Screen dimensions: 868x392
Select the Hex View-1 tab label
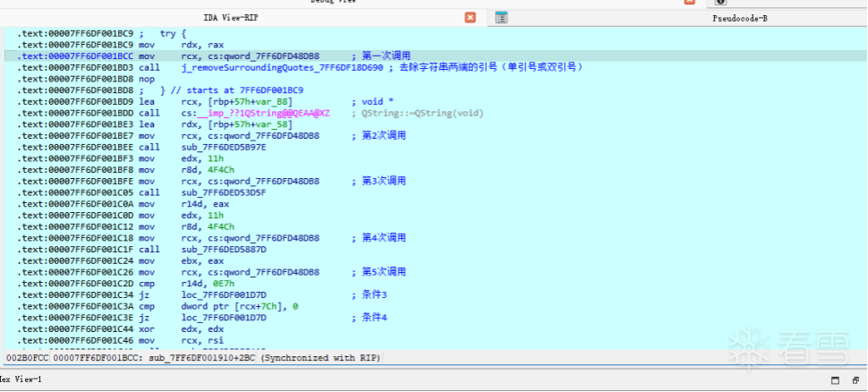[20, 379]
